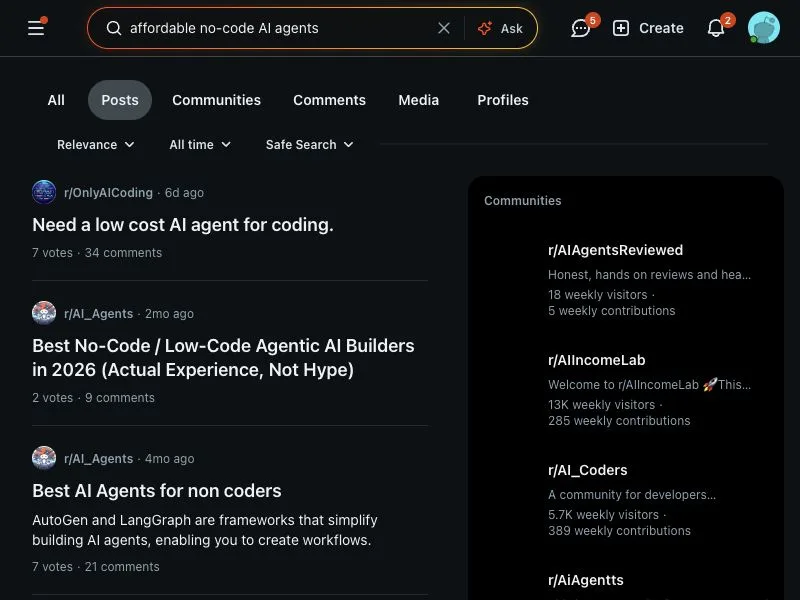Open chat messages icon
Screen dimensions: 800x600
coord(581,28)
